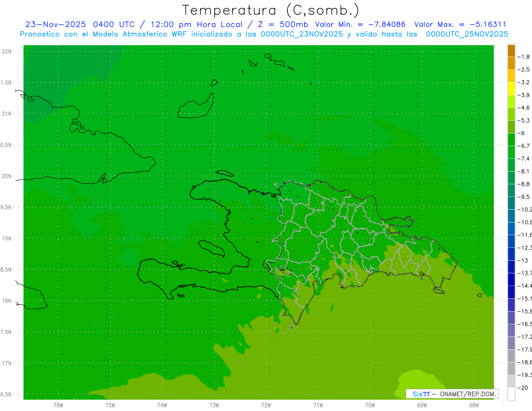532x411 pixels.
Task: Pick the olive-green swatch between -5.3 and -6
Action: point(511,127)
